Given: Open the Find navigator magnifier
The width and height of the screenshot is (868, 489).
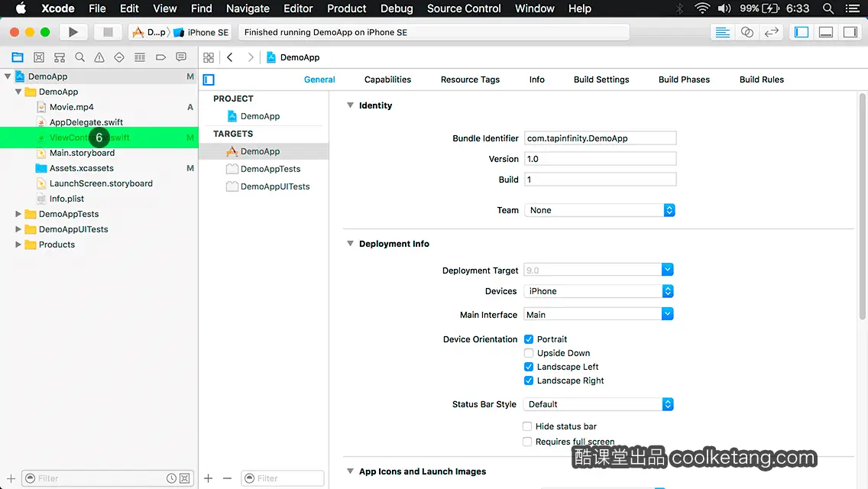Looking at the screenshot, I should (79, 57).
